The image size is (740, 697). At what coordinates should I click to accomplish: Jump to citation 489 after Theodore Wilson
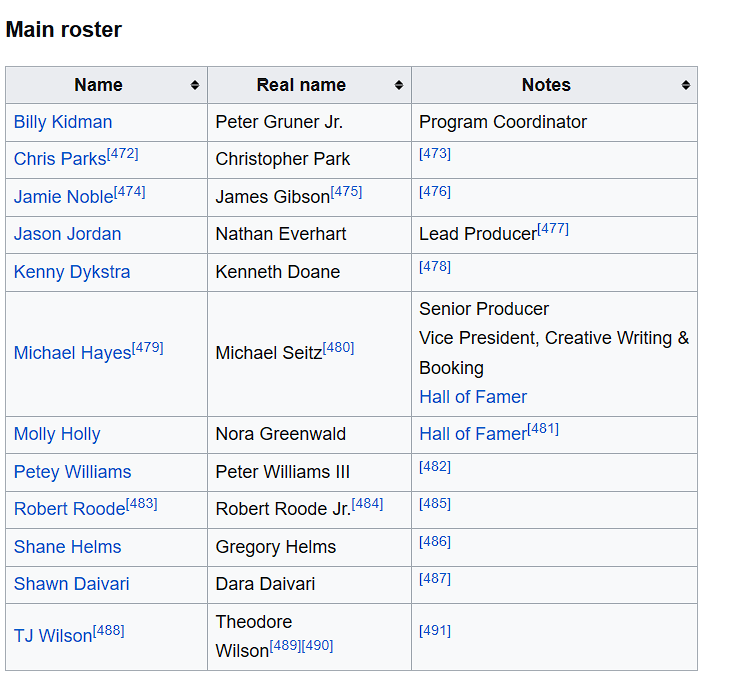coord(285,646)
